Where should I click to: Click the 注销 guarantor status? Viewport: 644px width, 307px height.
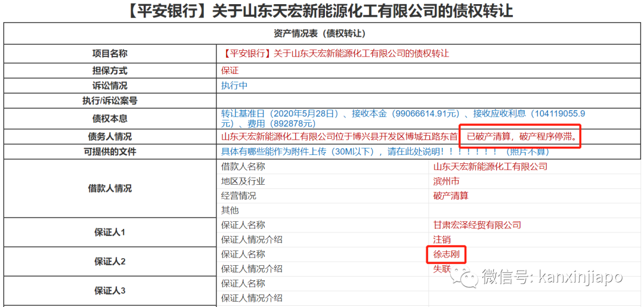(x=442, y=240)
